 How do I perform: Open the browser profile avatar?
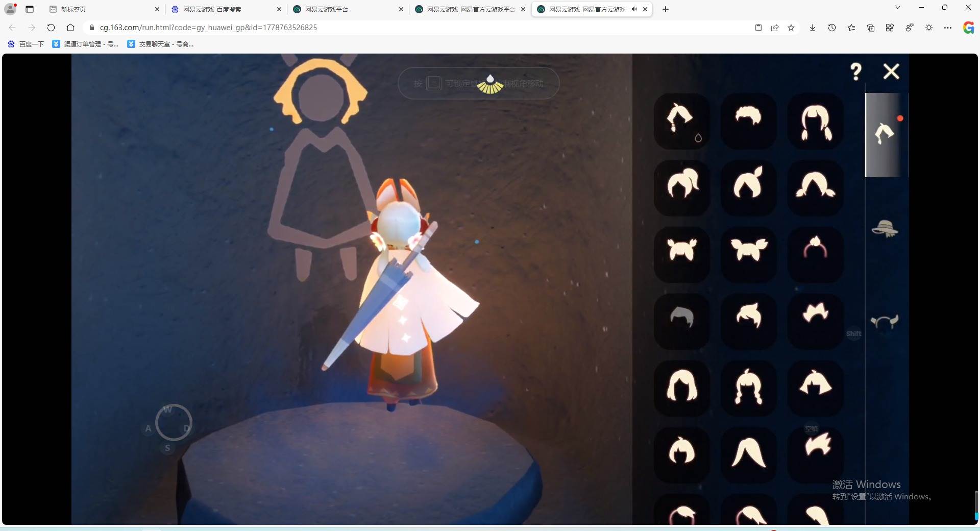10,9
